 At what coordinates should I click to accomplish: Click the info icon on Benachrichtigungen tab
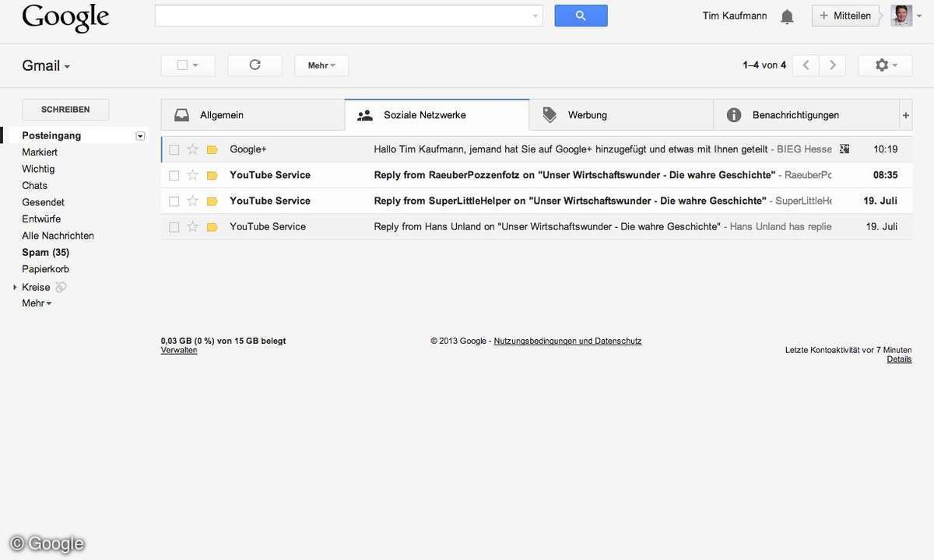click(x=734, y=115)
